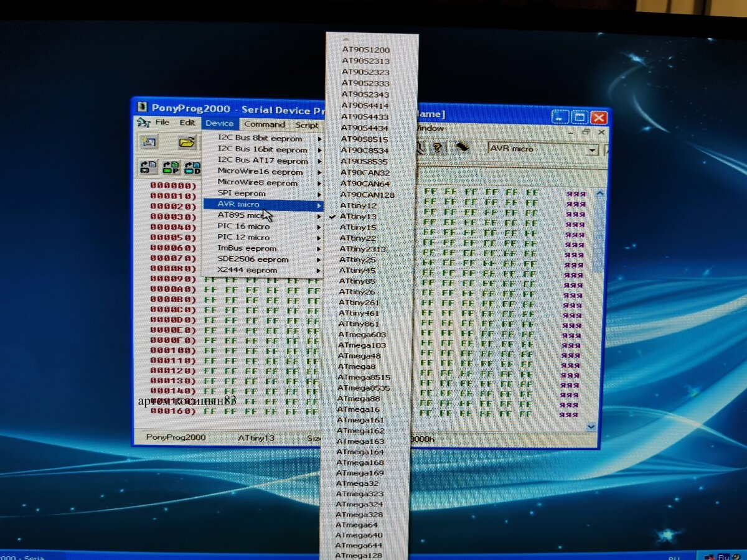Click scroll down arrow in hex view

[x=591, y=426]
